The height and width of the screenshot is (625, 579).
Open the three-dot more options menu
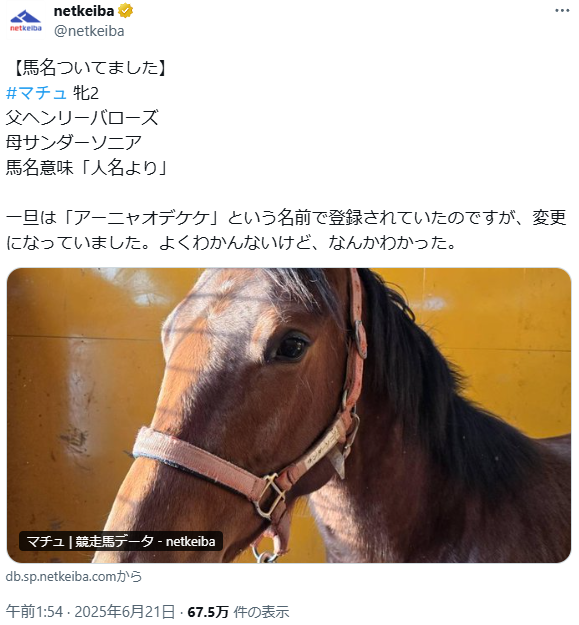click(x=562, y=11)
